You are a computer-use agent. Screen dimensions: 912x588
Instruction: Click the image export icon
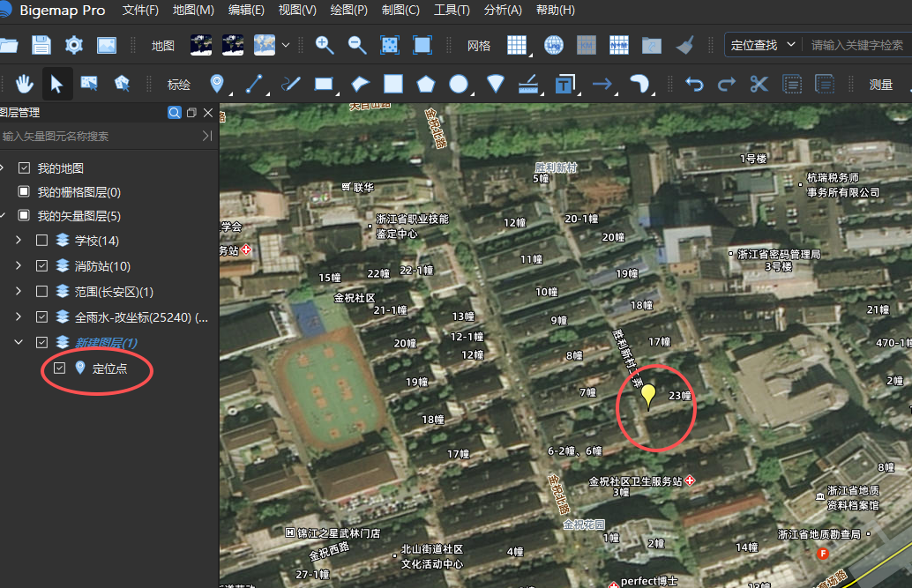107,45
